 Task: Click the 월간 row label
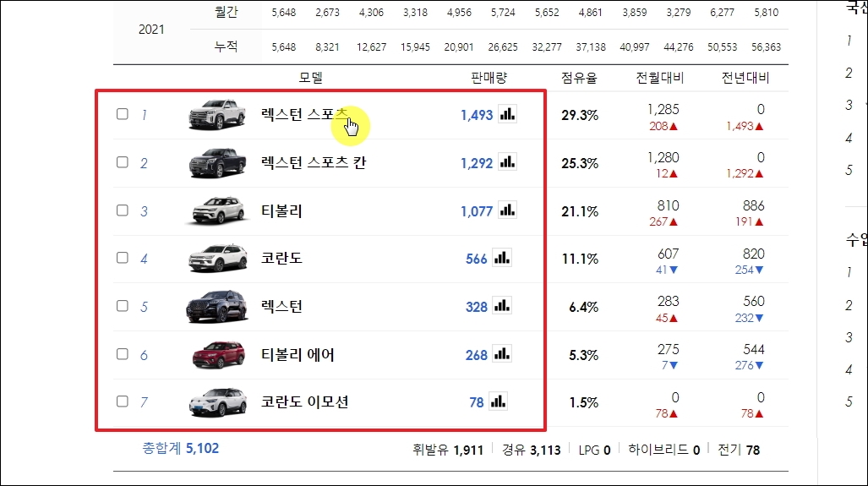coord(226,12)
